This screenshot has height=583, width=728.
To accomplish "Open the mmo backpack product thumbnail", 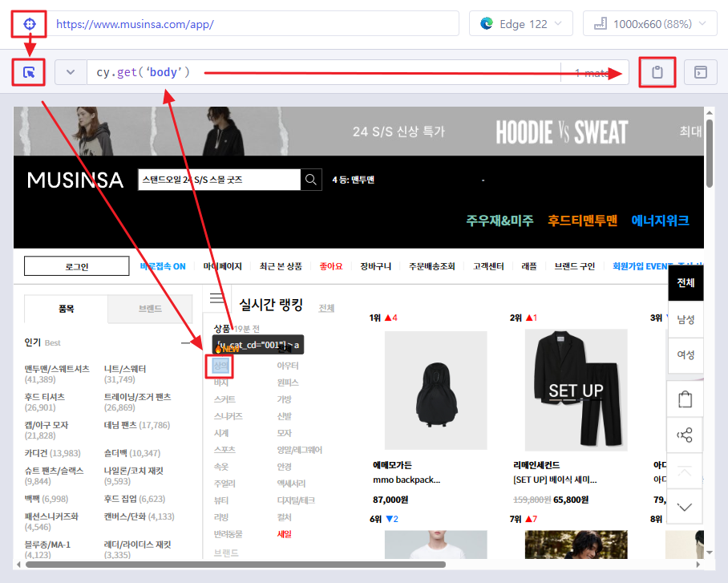I will pyautogui.click(x=435, y=391).
